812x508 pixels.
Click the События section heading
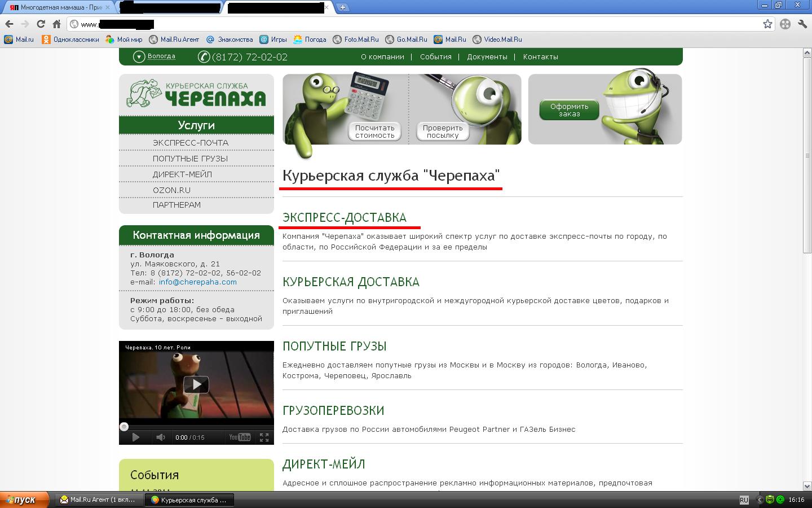click(155, 475)
